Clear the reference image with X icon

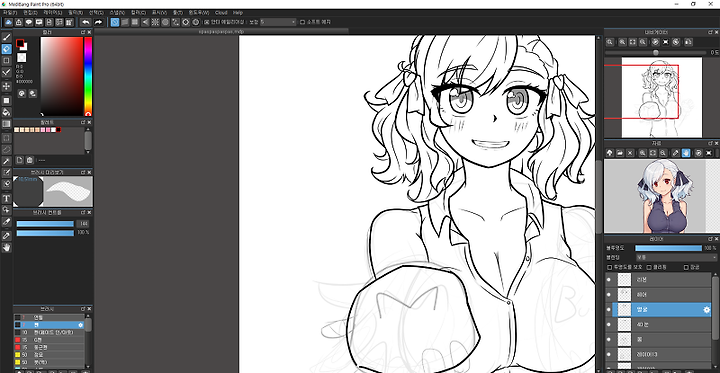click(x=630, y=153)
